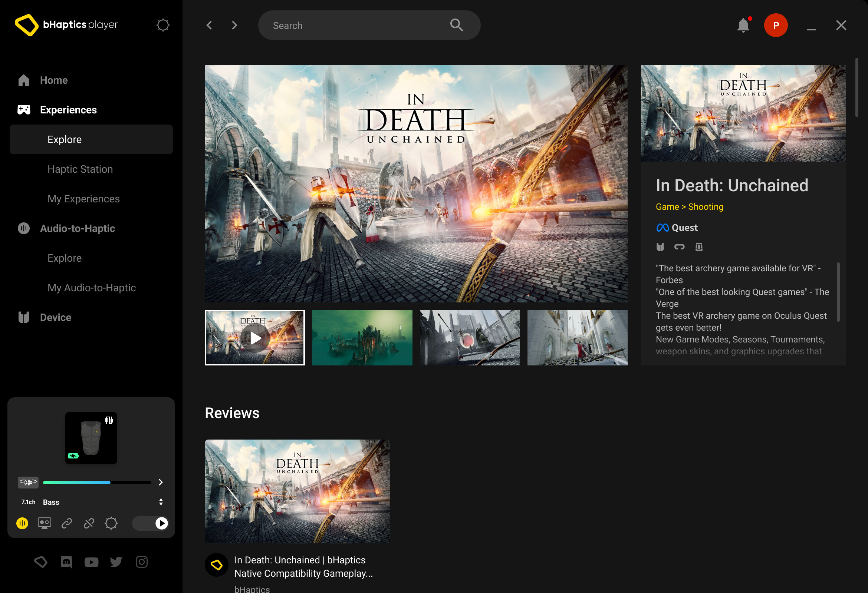This screenshot has width=868, height=593.
Task: Switch to the Explore tab under Experiences
Action: 64,139
